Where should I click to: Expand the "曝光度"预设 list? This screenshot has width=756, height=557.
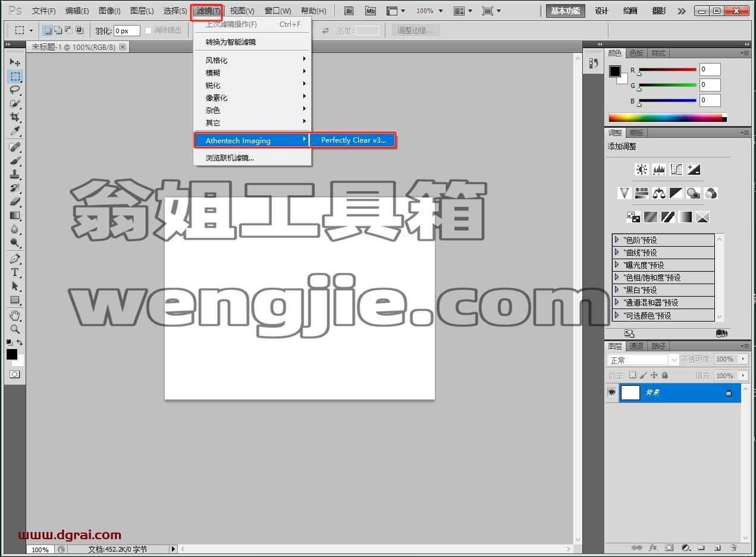[x=617, y=265]
